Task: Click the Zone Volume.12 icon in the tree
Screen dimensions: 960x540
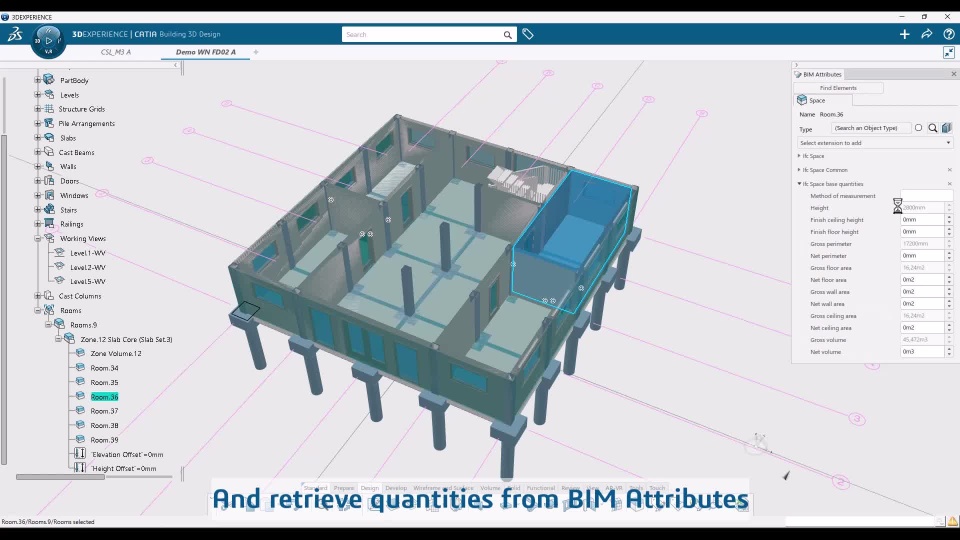Action: 80,353
